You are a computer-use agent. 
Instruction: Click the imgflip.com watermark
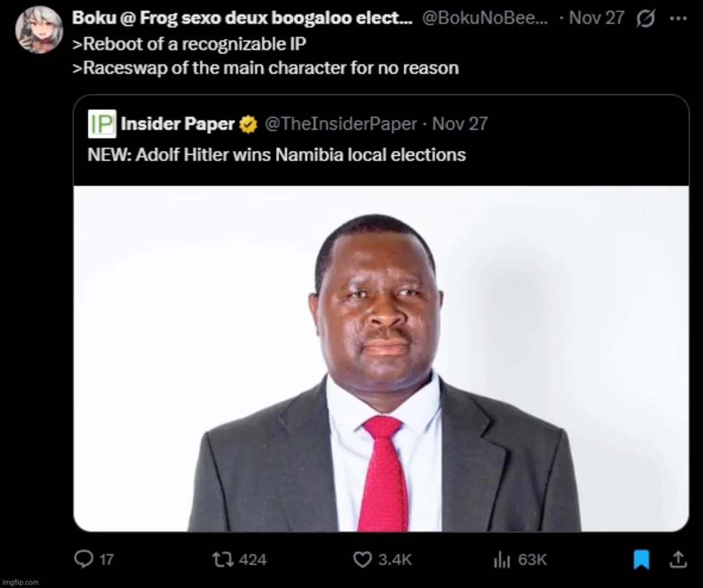pos(21,581)
